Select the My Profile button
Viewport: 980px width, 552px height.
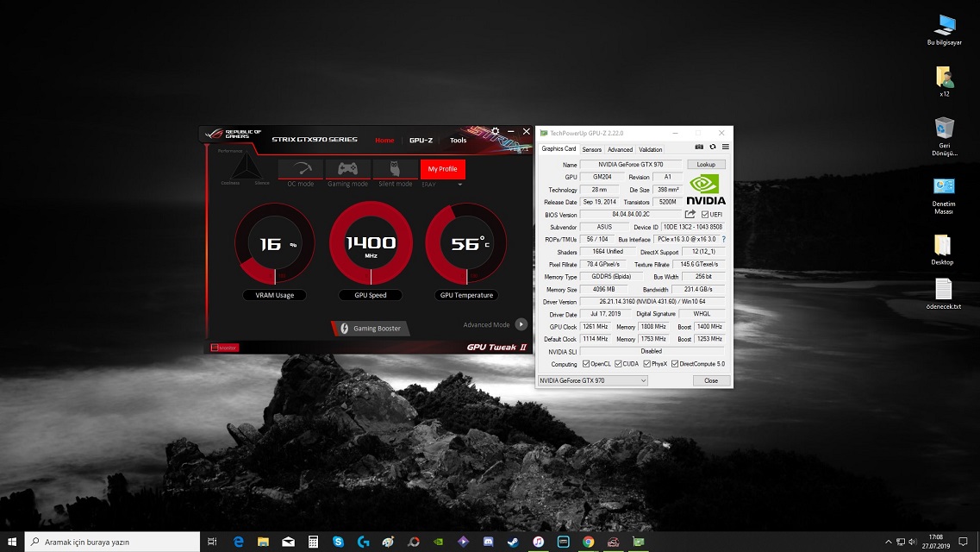(x=442, y=169)
